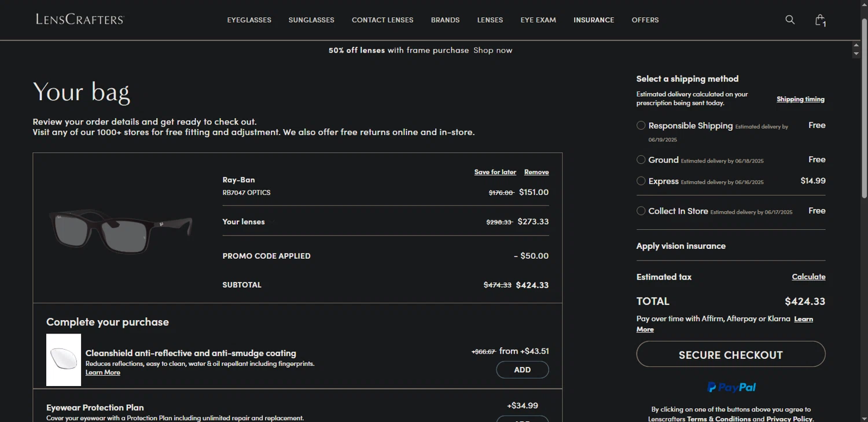Image resolution: width=868 pixels, height=422 pixels.
Task: Open Learn More under Cleanshield coating
Action: click(x=103, y=372)
